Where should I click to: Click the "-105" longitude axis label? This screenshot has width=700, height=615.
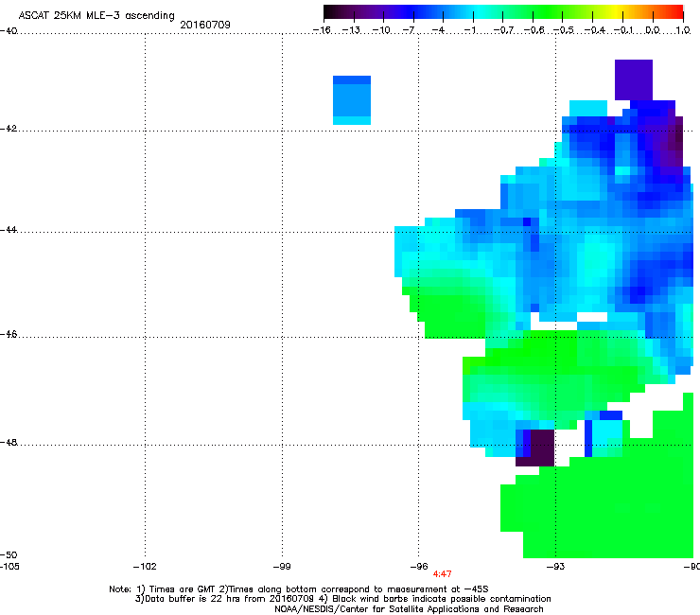point(9,567)
